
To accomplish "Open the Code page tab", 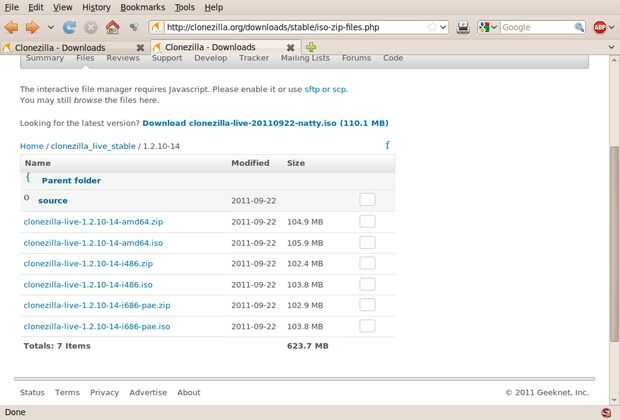I will pos(393,58).
